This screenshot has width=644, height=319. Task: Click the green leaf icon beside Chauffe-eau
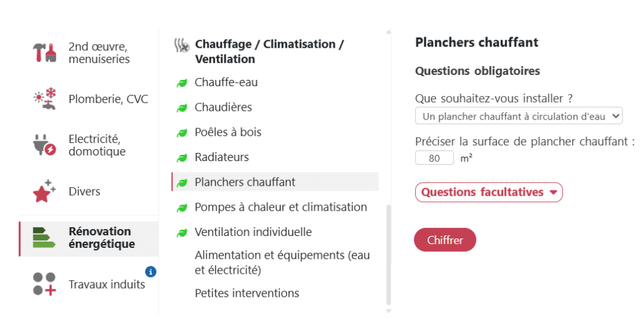click(x=182, y=83)
